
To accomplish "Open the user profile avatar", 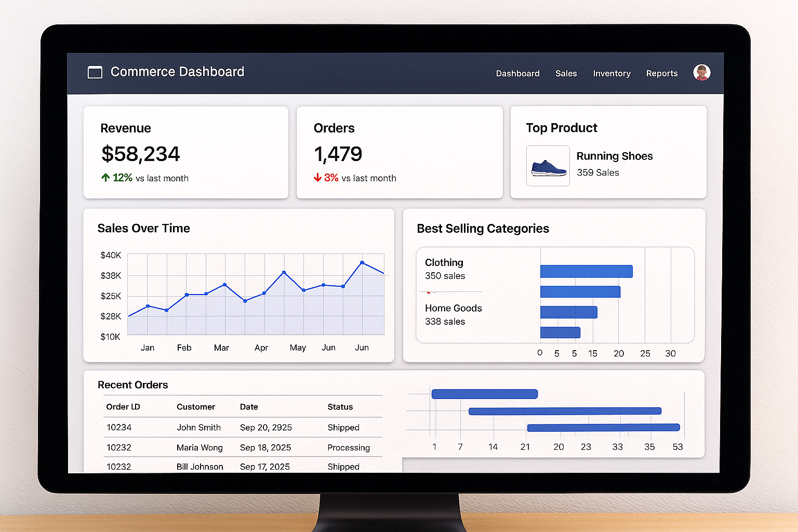I will point(701,72).
